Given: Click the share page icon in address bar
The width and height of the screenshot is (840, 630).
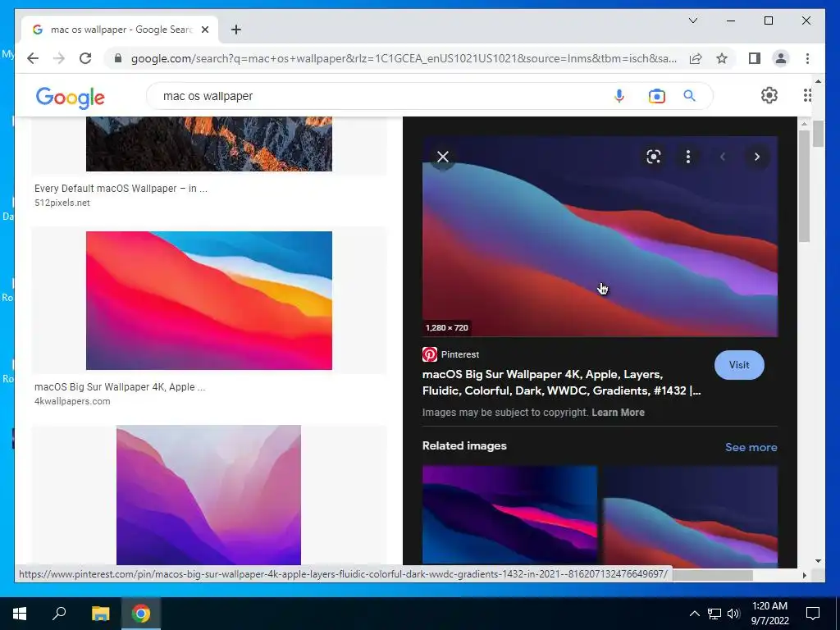Looking at the screenshot, I should [696, 58].
